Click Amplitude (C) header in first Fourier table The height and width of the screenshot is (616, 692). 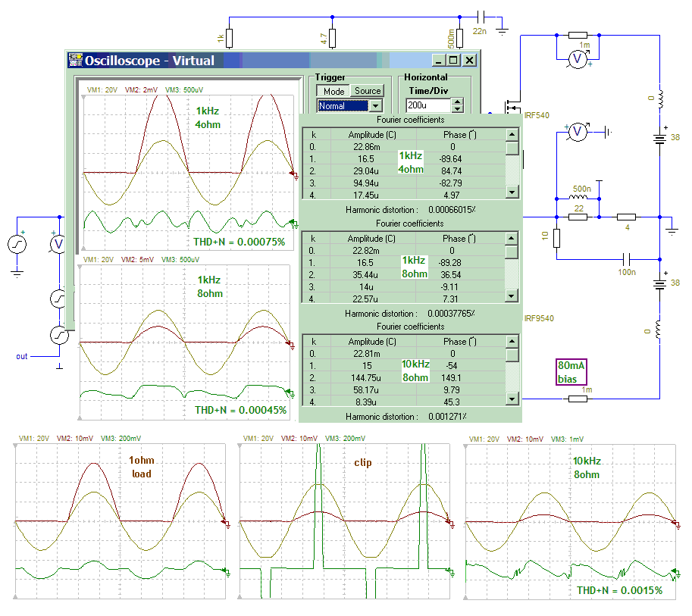[x=372, y=135]
